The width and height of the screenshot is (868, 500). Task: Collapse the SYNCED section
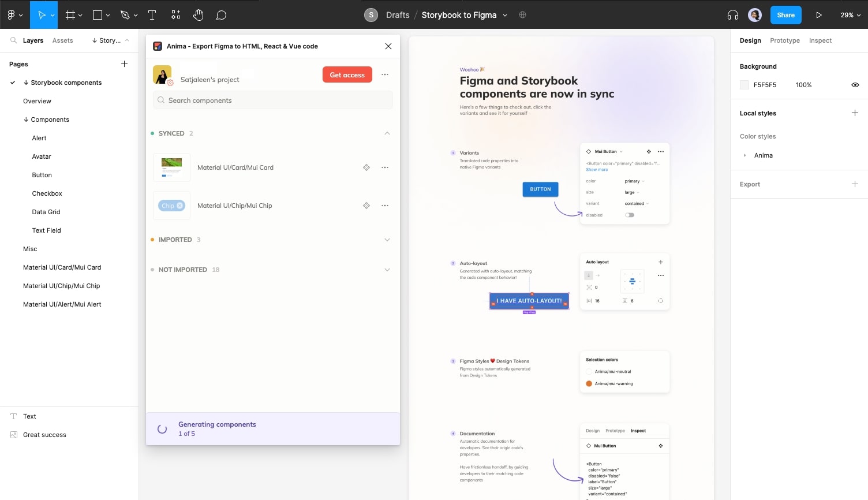(387, 133)
